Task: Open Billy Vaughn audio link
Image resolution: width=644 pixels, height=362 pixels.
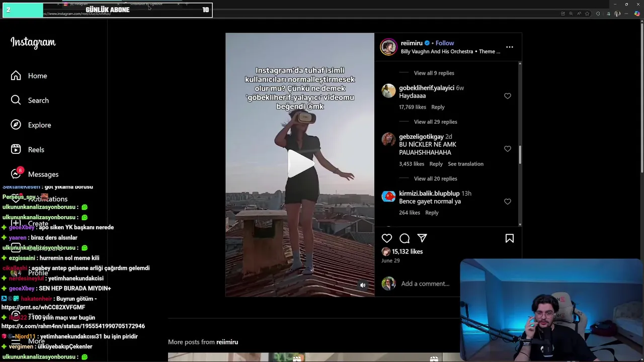Action: coord(450,51)
